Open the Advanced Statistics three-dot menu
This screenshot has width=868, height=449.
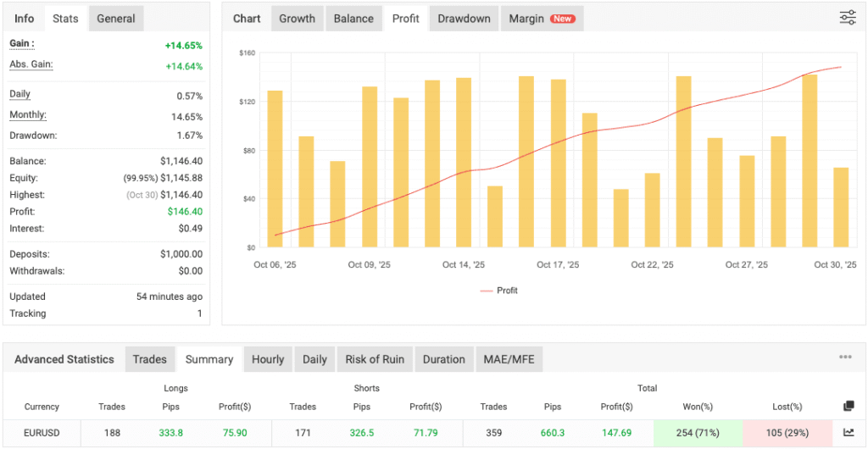click(845, 358)
